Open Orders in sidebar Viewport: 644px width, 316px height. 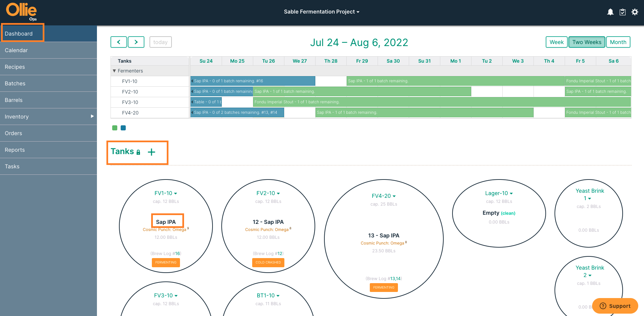click(x=48, y=133)
